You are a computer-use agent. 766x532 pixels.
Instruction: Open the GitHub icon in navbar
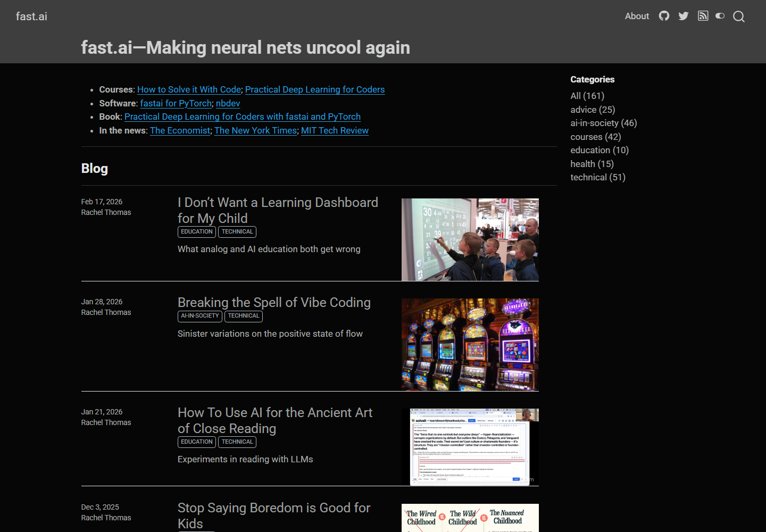(664, 16)
